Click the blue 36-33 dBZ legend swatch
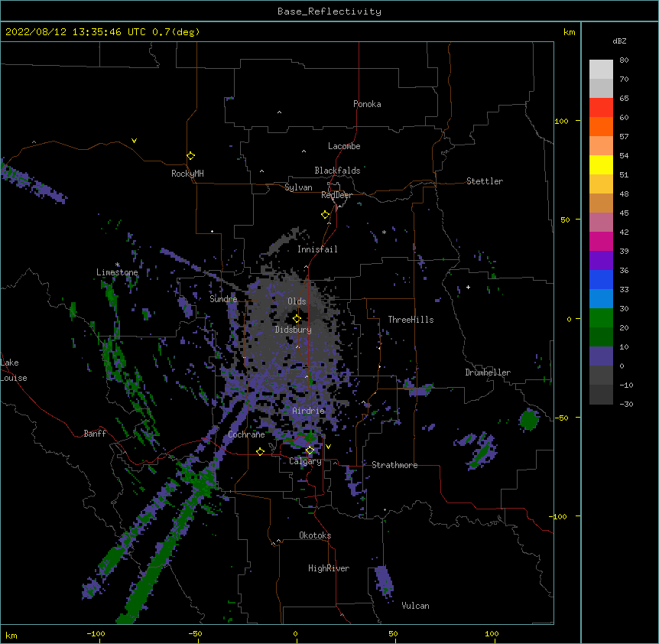The image size is (659, 644). [x=601, y=279]
